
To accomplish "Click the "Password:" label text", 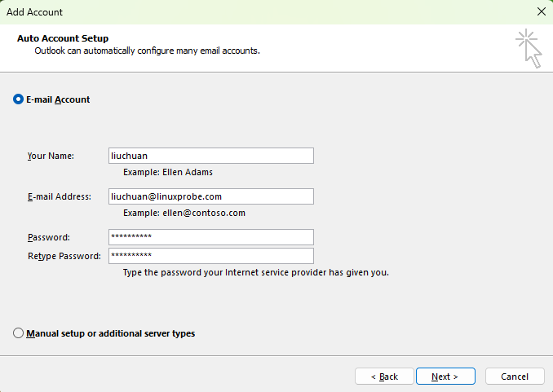I will click(48, 237).
